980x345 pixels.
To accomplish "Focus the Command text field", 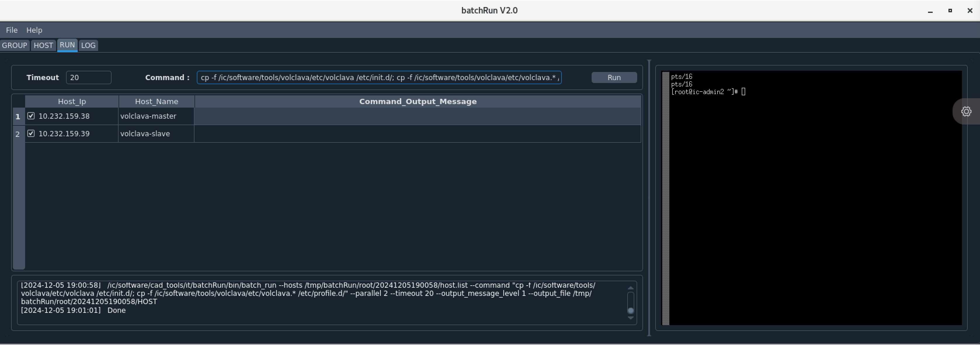I will point(379,77).
